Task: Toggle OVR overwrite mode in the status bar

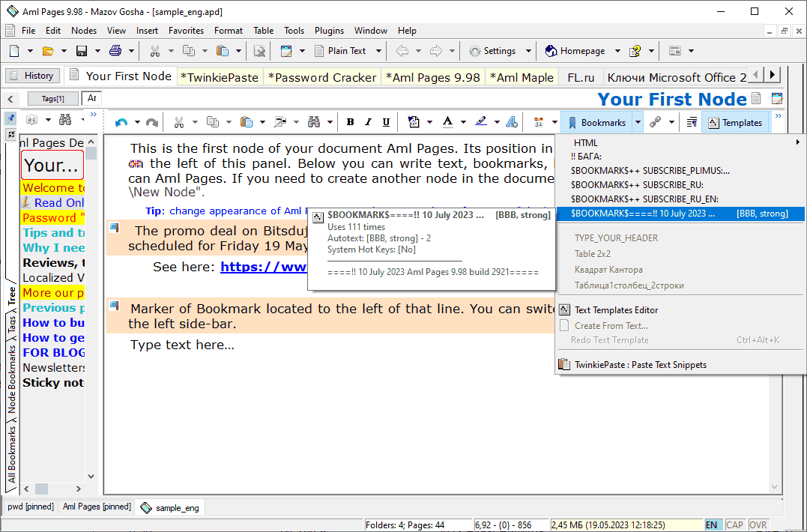Action: [x=758, y=525]
